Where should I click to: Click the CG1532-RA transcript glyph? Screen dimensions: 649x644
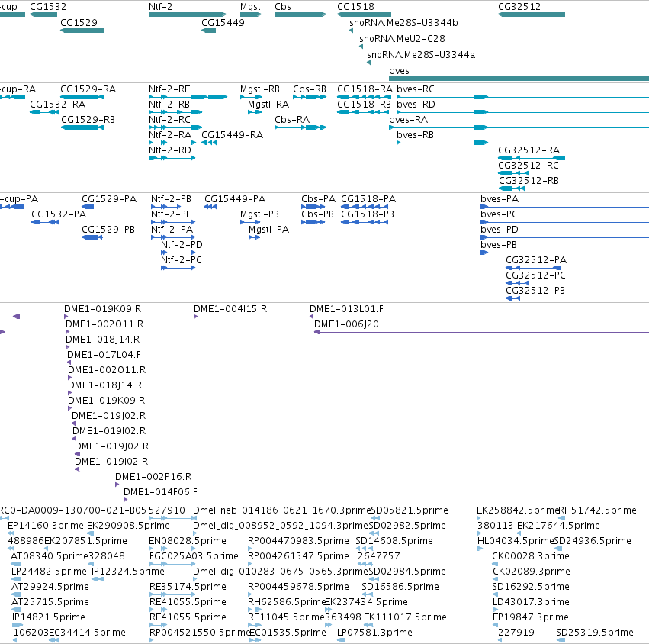pos(44,112)
